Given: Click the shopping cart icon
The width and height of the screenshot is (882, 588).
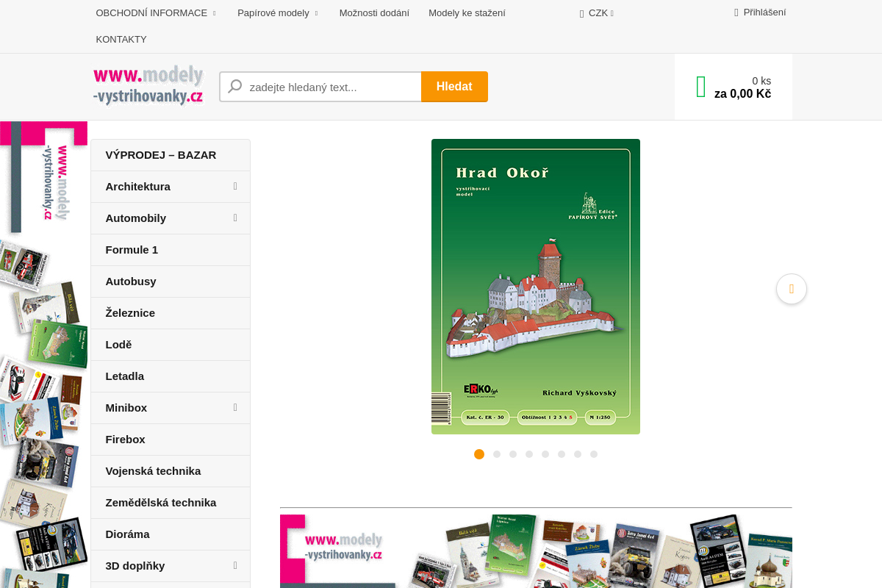Looking at the screenshot, I should (x=700, y=87).
